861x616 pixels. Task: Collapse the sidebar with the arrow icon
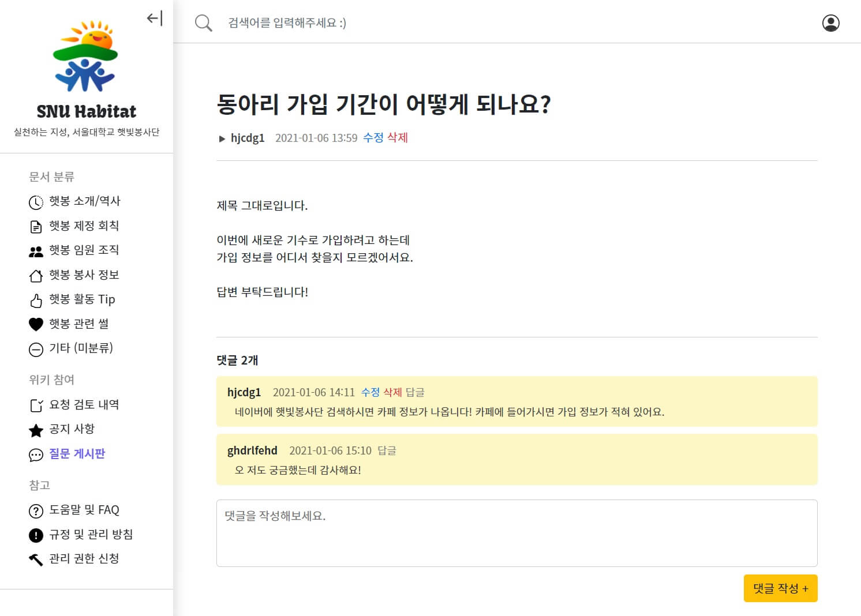click(155, 18)
